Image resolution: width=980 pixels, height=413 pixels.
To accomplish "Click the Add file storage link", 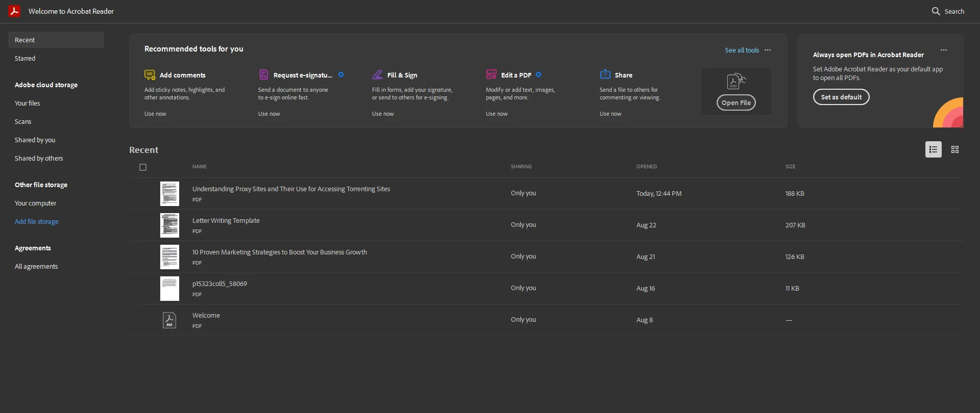I will click(x=37, y=221).
